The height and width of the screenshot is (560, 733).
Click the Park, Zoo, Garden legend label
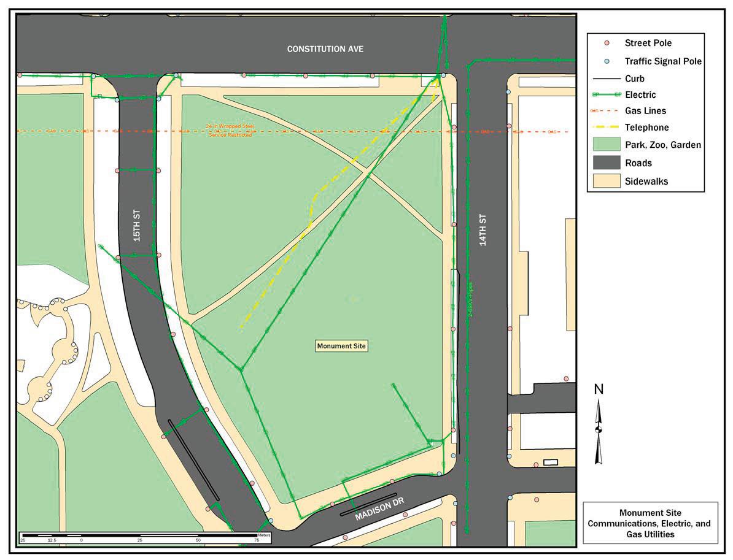[663, 145]
